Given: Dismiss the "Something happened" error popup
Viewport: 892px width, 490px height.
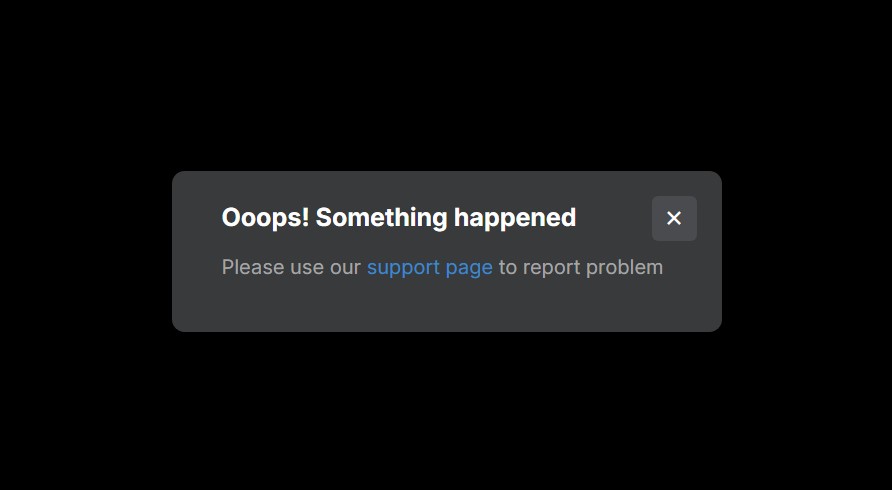Looking at the screenshot, I should (674, 218).
